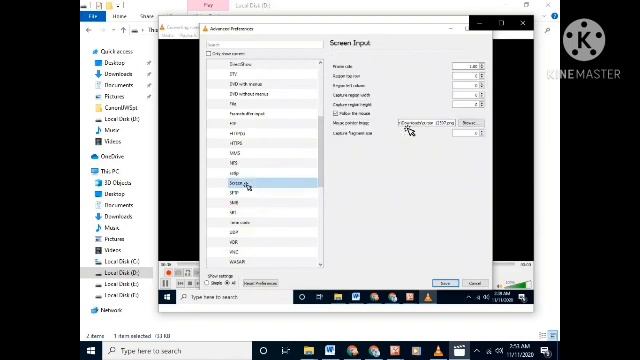Click the Reset Preferences button

[260, 283]
